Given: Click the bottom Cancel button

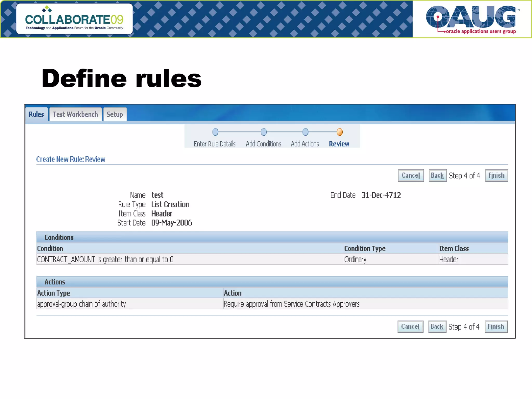Looking at the screenshot, I should 410,327.
